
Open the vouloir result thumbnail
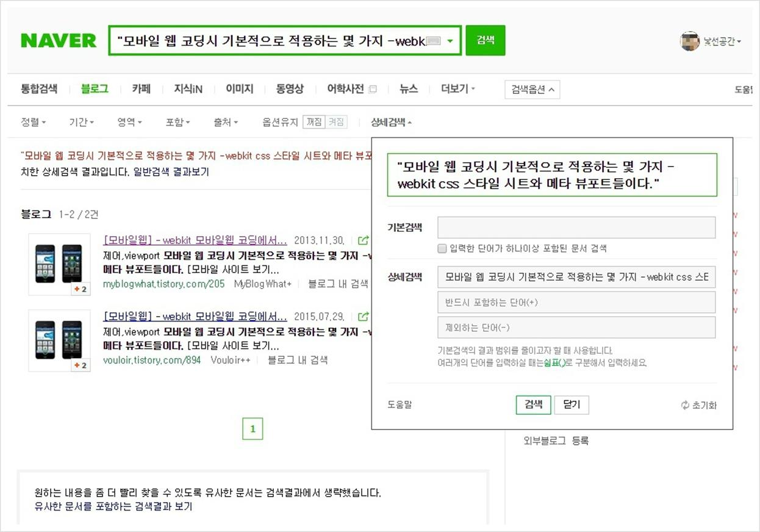tap(59, 340)
